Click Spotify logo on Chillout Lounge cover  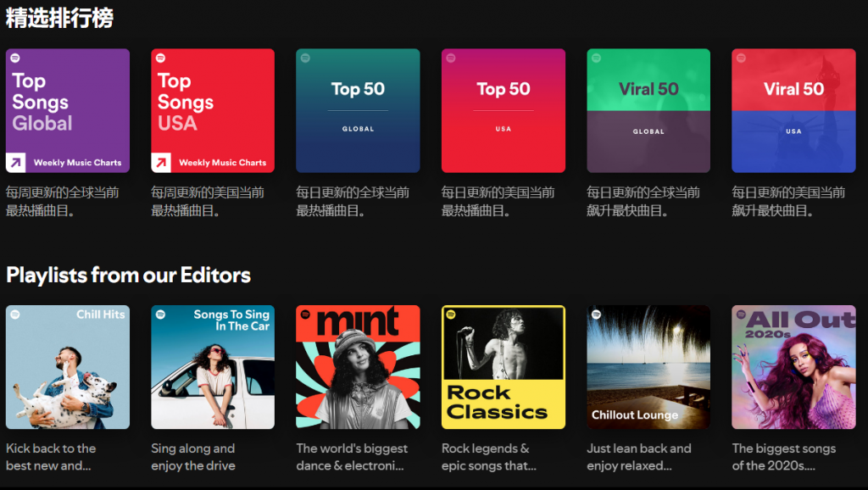click(x=596, y=315)
